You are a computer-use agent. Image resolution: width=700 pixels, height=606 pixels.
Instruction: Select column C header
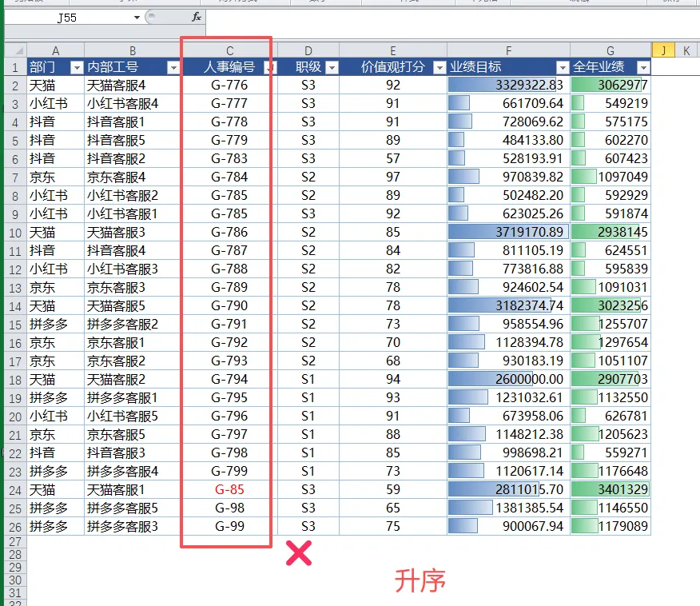point(229,50)
